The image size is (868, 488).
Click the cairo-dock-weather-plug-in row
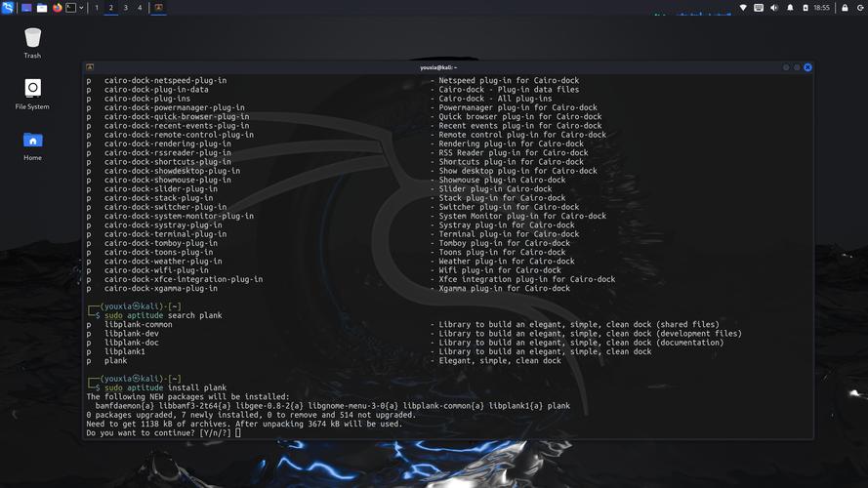[x=330, y=262]
